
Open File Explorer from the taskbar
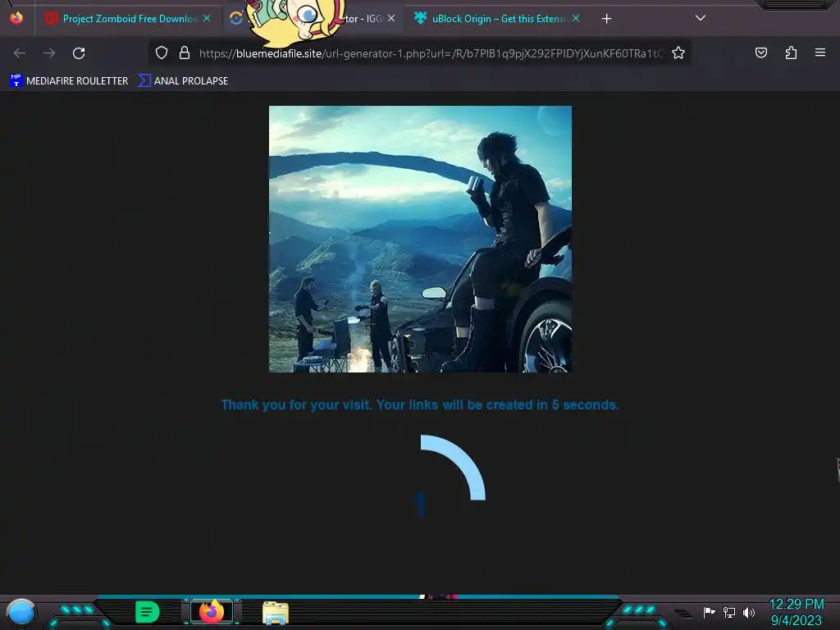(x=276, y=613)
